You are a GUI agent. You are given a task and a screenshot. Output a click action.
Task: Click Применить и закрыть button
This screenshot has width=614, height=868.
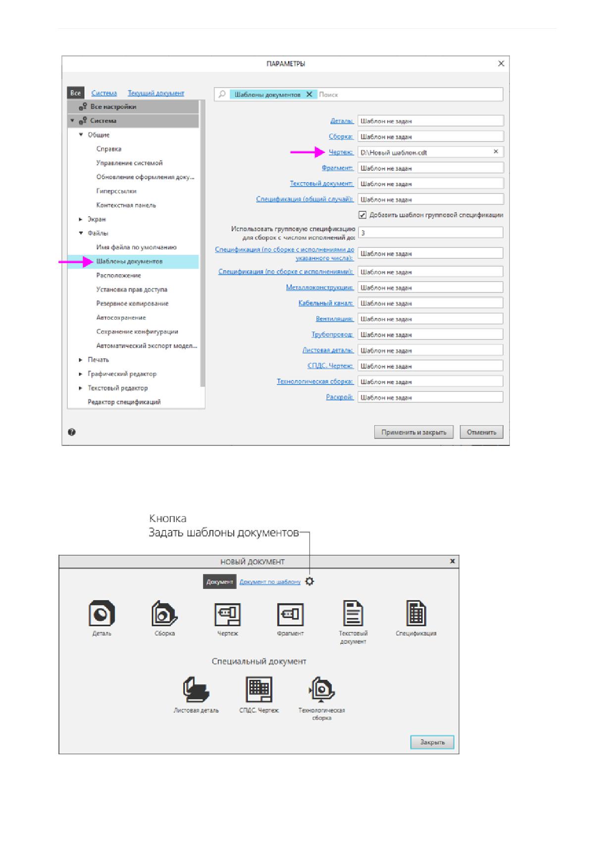[x=413, y=432]
